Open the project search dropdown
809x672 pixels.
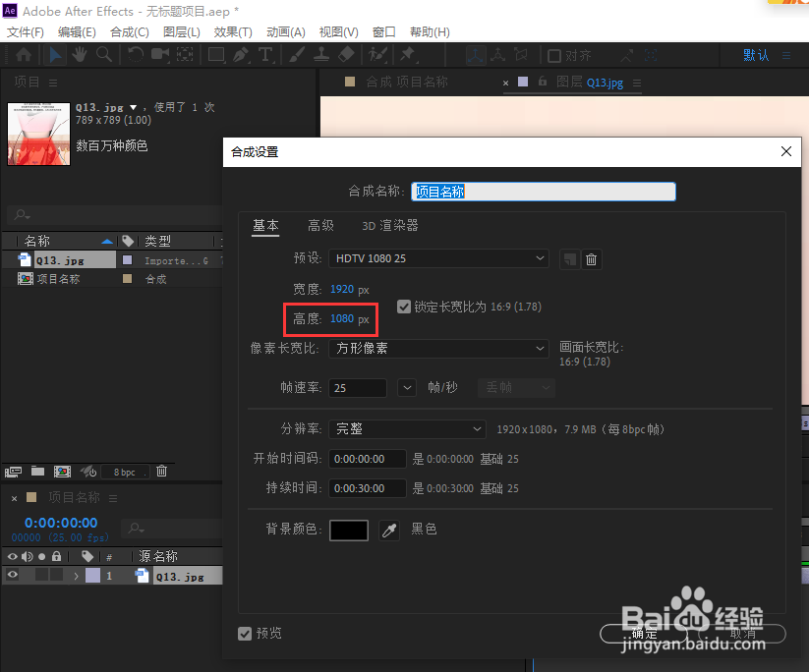click(22, 214)
